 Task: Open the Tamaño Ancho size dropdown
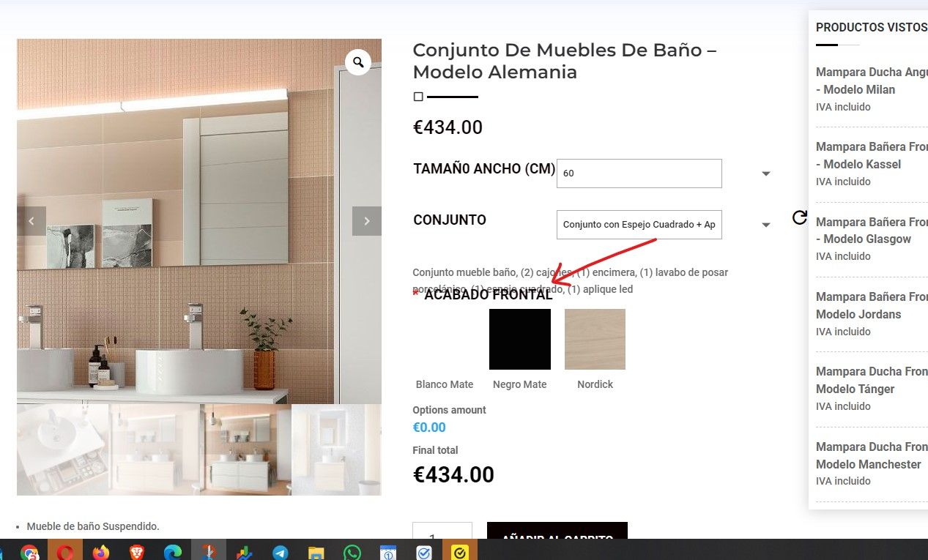click(639, 173)
